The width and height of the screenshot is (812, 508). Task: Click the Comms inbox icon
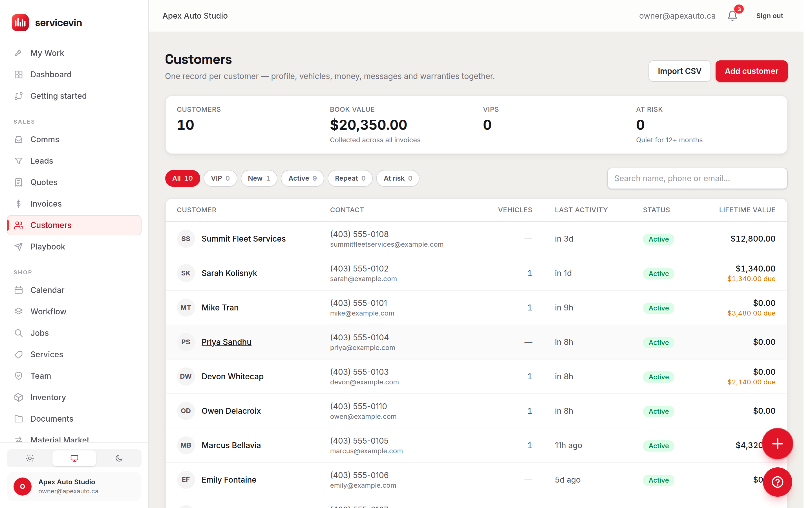pos(18,139)
